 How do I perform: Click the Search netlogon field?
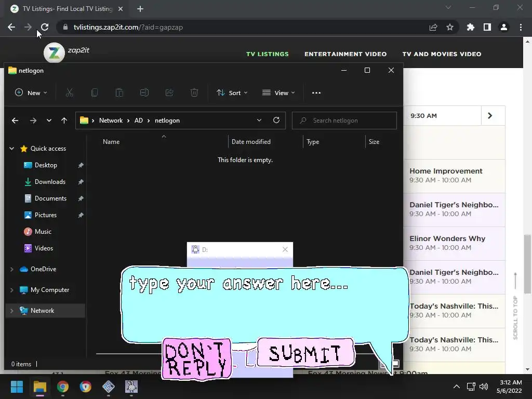pos(344,121)
